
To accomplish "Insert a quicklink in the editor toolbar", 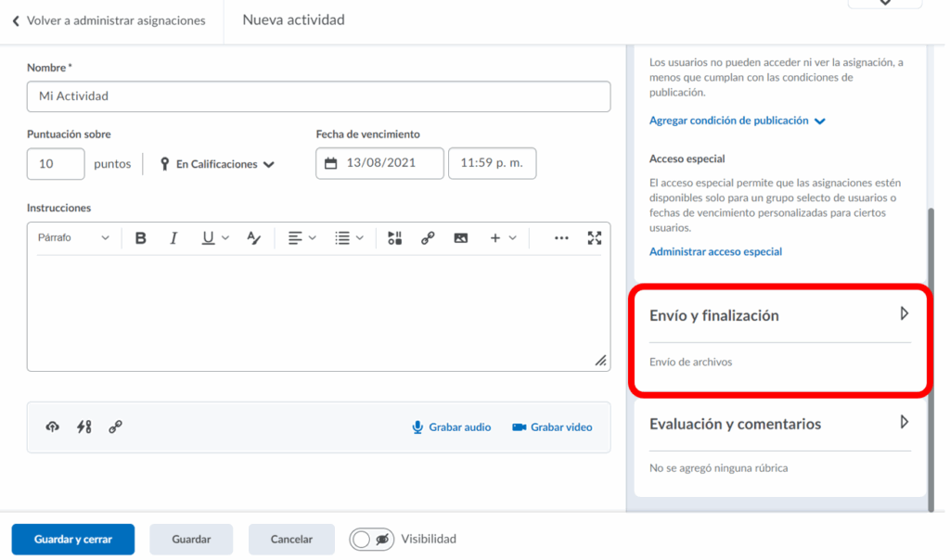I will pos(428,238).
